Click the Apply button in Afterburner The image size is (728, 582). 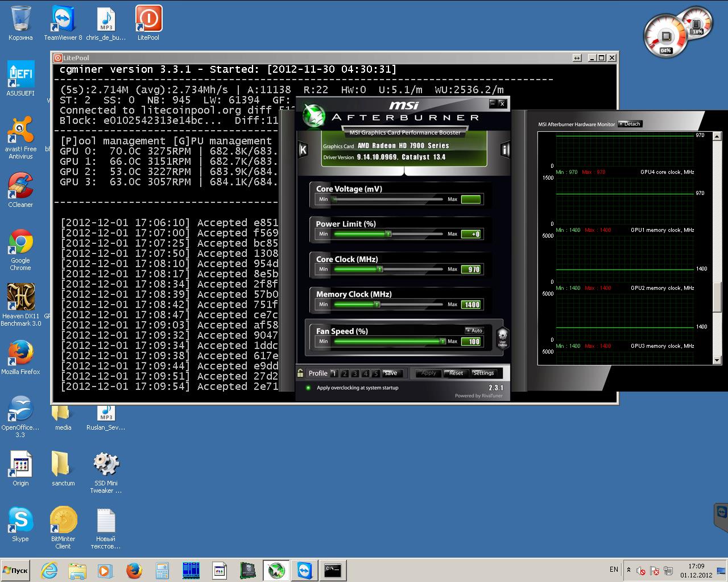pyautogui.click(x=429, y=373)
